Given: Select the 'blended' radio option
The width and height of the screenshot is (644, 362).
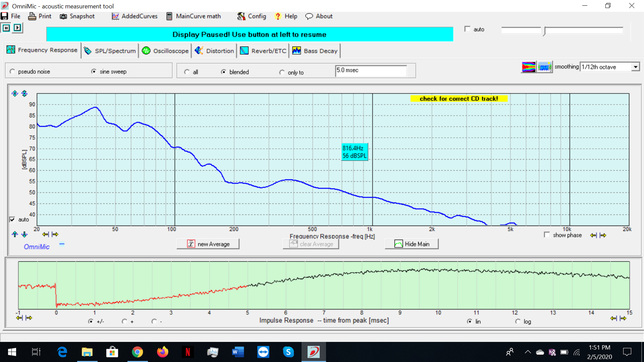Looking at the screenshot, I should click(223, 72).
